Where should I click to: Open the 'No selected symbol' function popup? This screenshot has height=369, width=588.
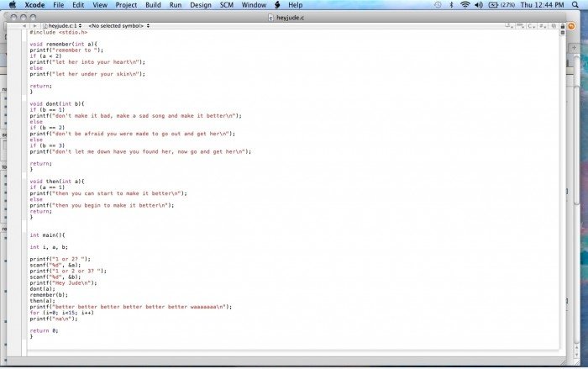click(118, 26)
